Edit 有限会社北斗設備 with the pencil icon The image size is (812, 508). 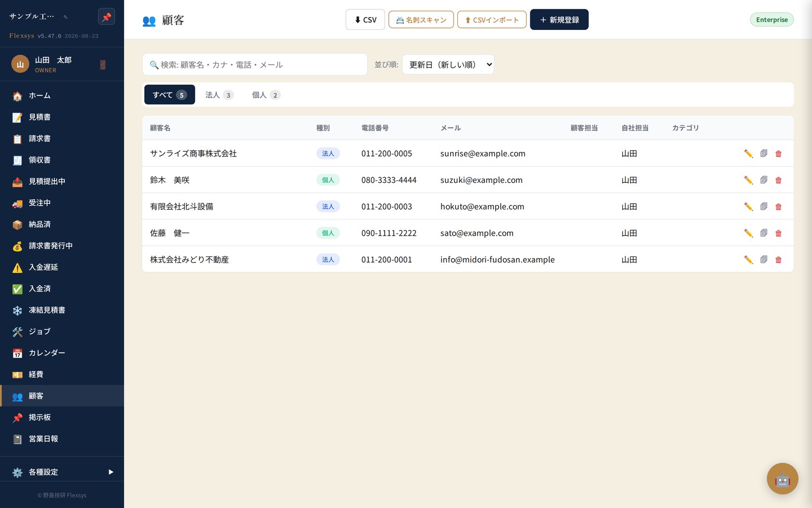[748, 206]
